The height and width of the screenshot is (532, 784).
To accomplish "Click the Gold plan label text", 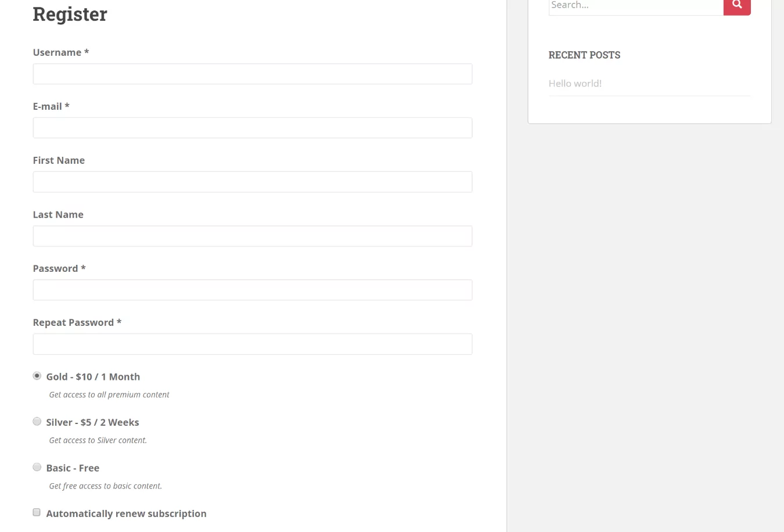I will (x=93, y=377).
